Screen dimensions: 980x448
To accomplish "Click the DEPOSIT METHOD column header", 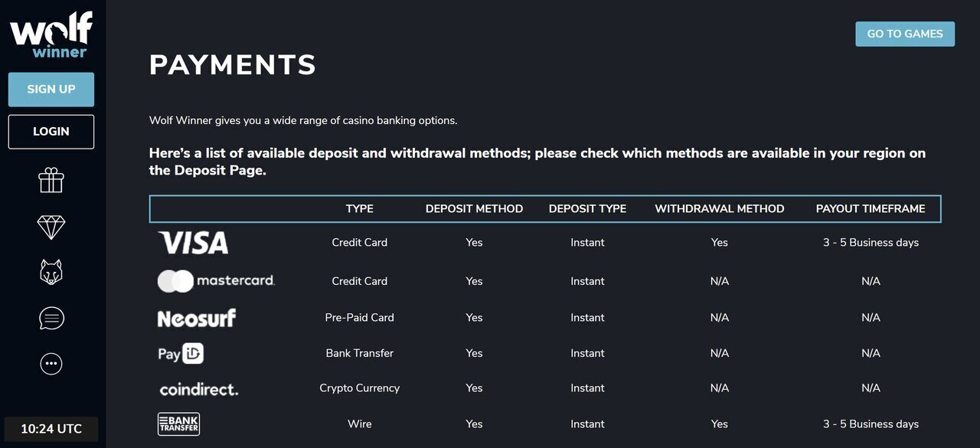I will (x=475, y=208).
